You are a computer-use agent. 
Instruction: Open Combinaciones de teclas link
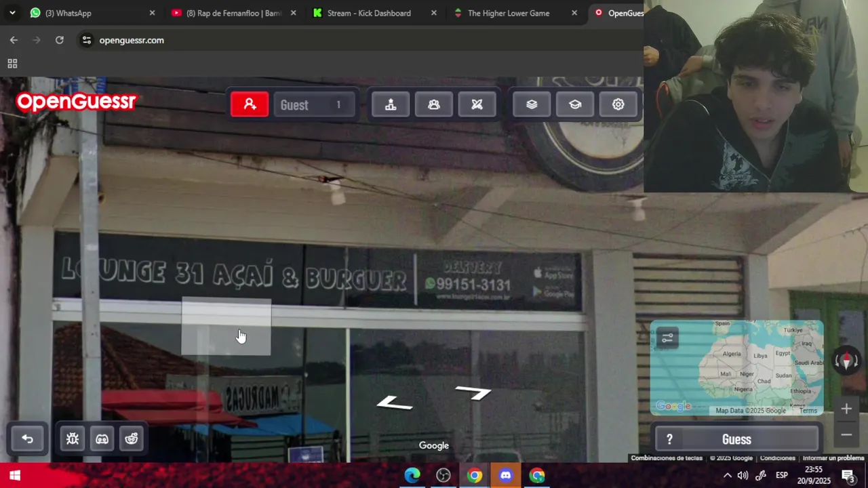click(667, 458)
